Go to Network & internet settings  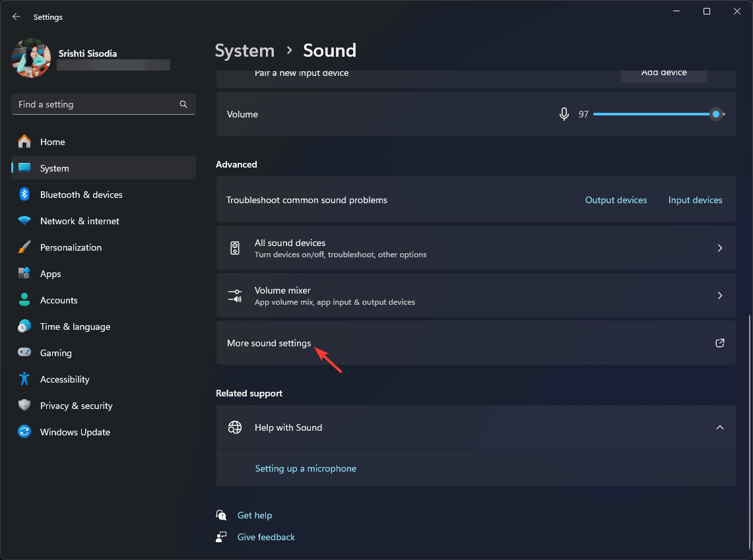[x=79, y=221]
